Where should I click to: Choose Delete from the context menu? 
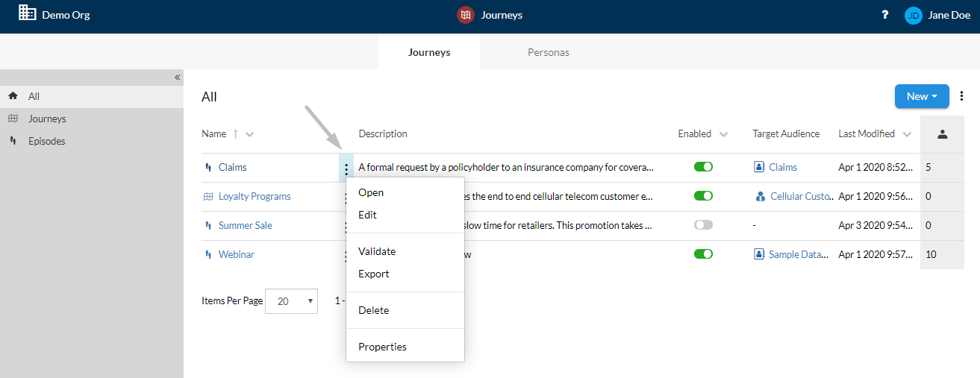(405, 310)
